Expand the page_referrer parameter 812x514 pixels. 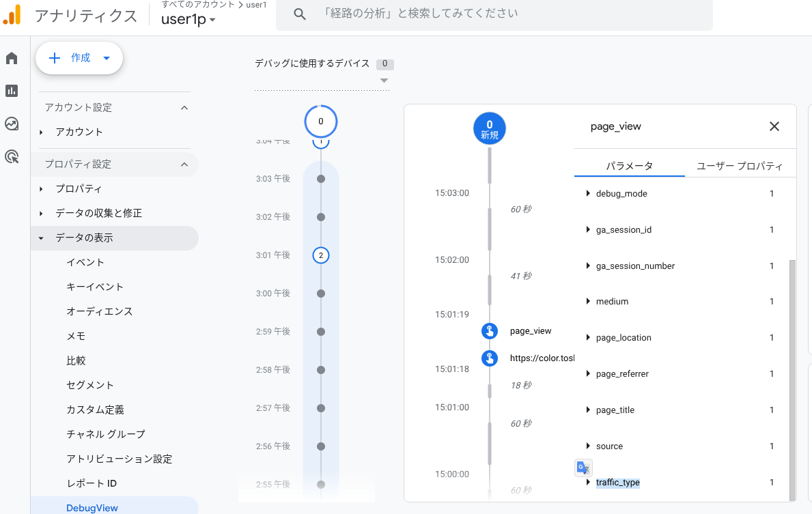(x=588, y=373)
